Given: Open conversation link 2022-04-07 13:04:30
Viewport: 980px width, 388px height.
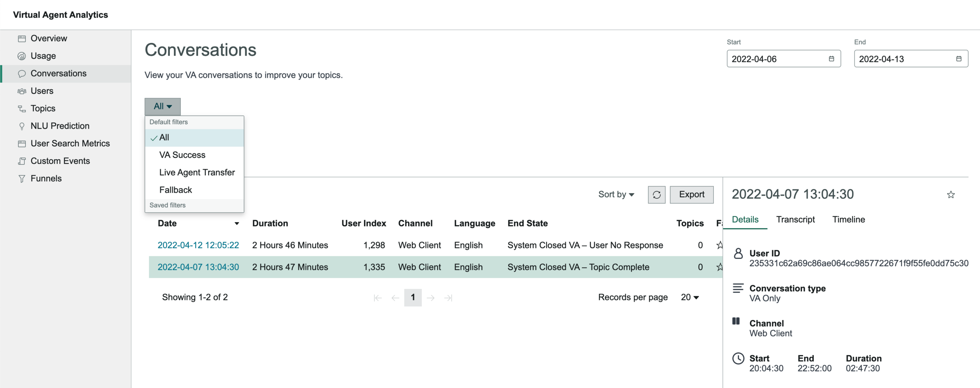Looking at the screenshot, I should click(x=198, y=267).
